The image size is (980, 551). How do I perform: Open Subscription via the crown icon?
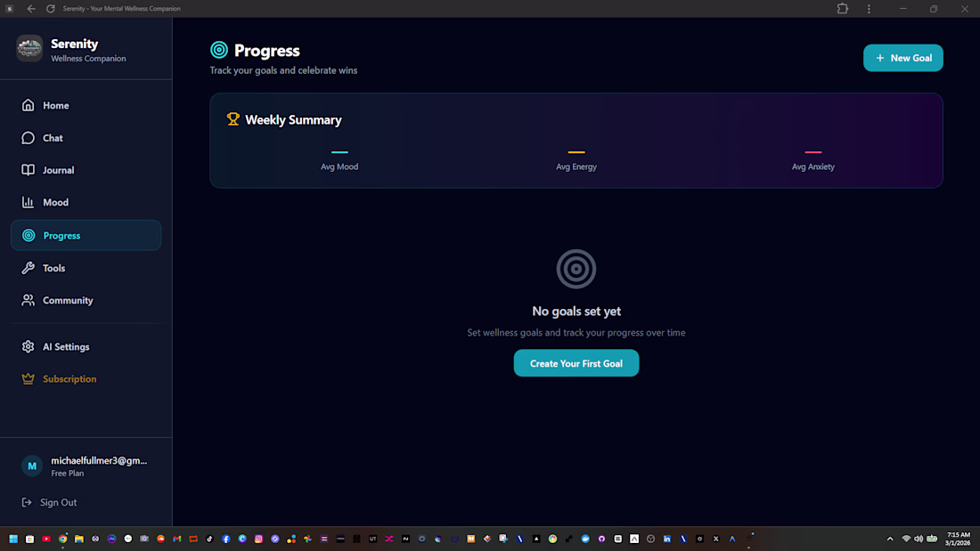coord(29,378)
